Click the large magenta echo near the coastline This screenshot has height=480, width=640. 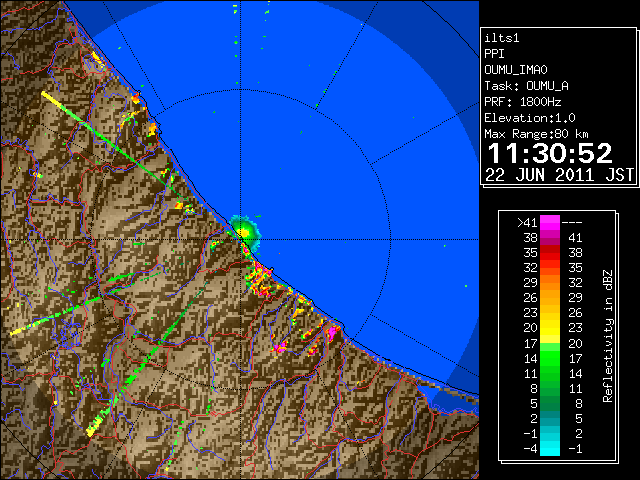[333, 332]
